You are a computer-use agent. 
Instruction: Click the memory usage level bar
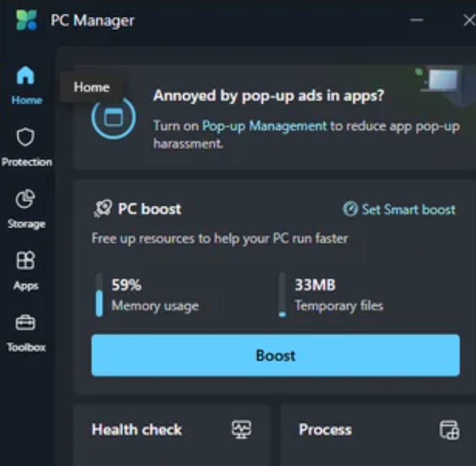click(99, 294)
